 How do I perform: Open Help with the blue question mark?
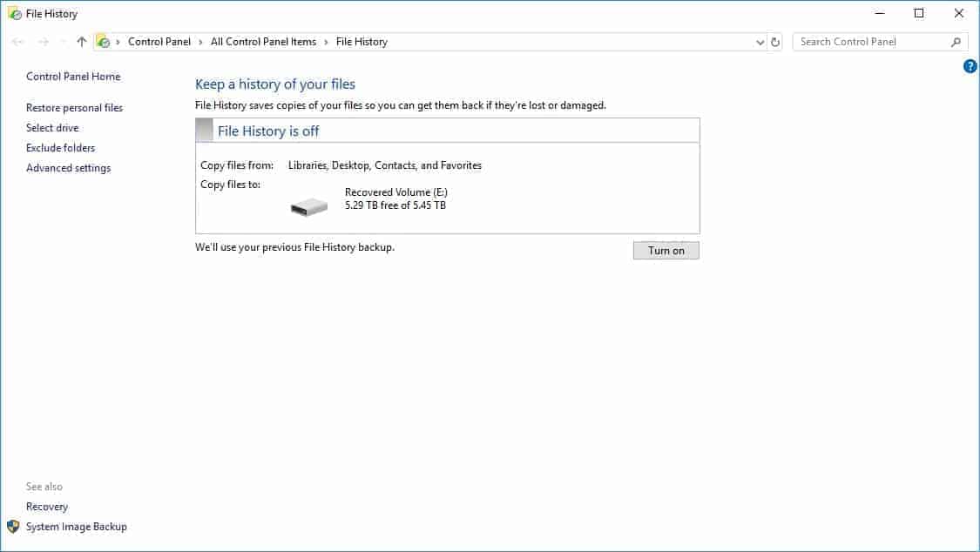point(970,66)
